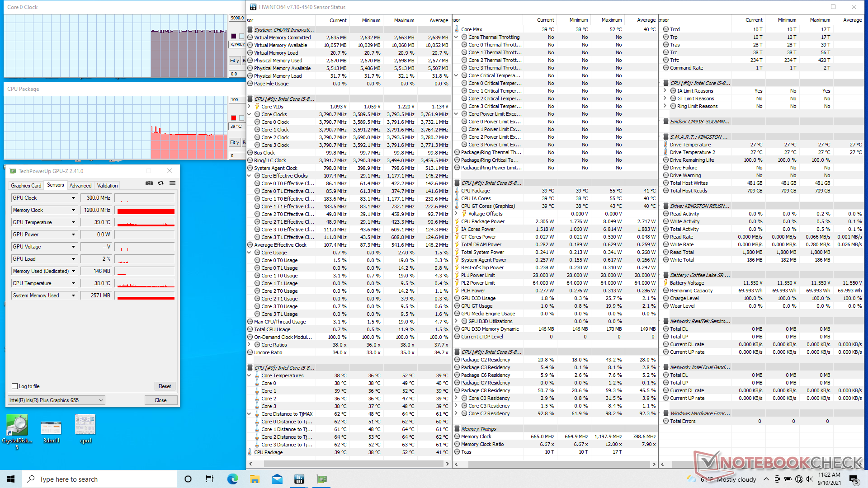Open Task View on the taskbar
Viewport: 868px width, 488px height.
point(210,479)
